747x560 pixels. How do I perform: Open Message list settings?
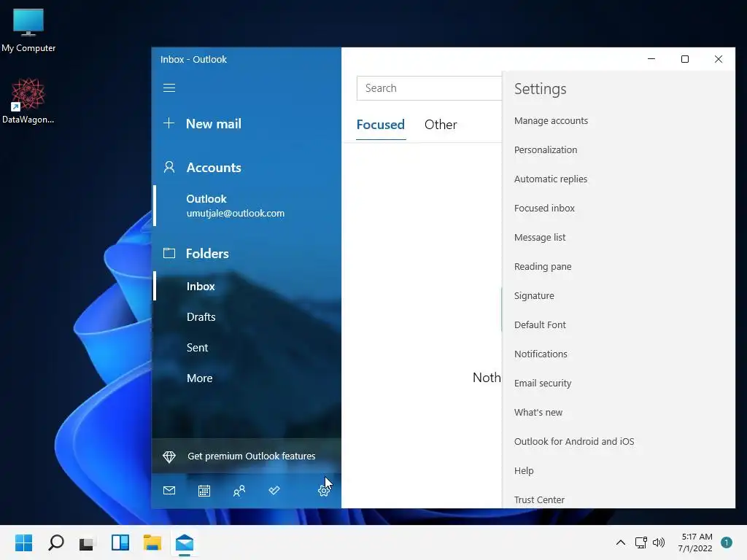[x=540, y=237]
